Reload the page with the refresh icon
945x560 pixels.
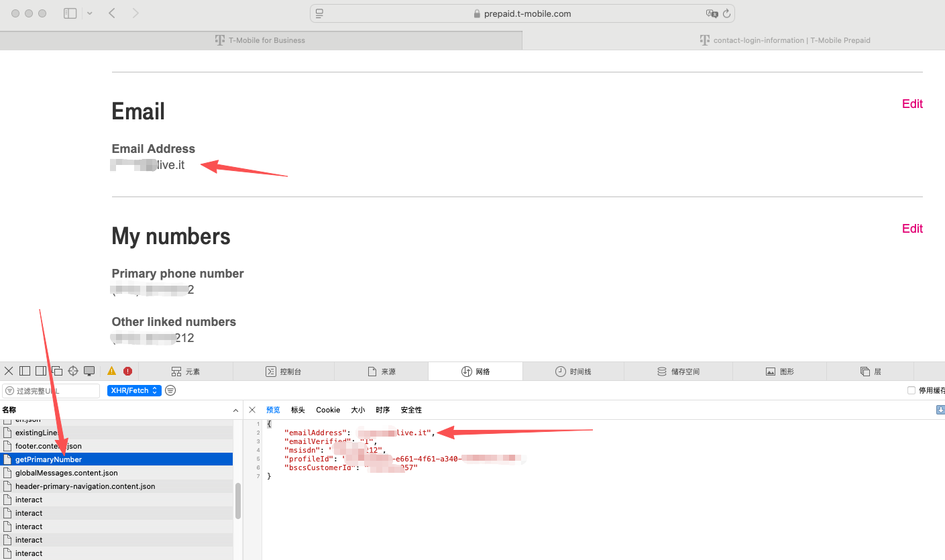click(x=726, y=13)
